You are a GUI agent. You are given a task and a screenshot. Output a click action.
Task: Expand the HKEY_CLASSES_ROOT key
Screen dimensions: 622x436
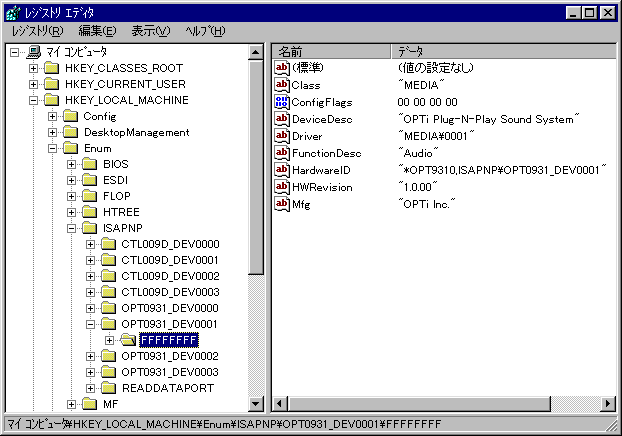(x=33, y=68)
